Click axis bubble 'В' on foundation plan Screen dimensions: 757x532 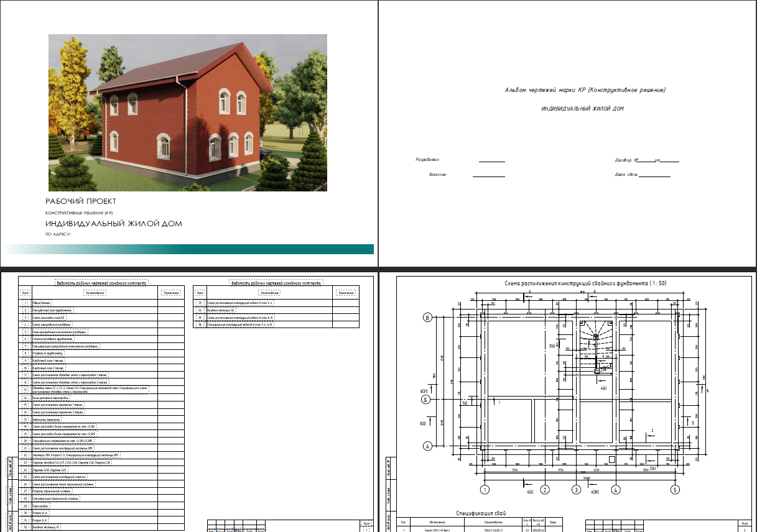click(427, 318)
